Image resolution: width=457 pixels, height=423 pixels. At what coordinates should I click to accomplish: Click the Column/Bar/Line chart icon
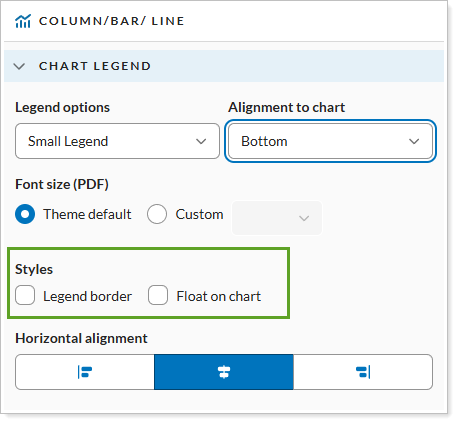[x=23, y=21]
